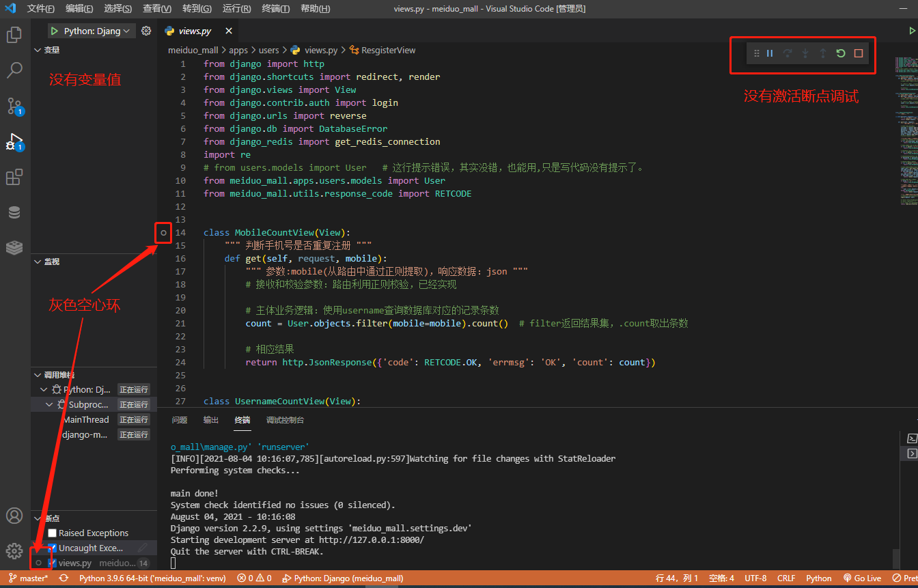
Task: Click Step Out in debug toolbar
Action: point(823,53)
